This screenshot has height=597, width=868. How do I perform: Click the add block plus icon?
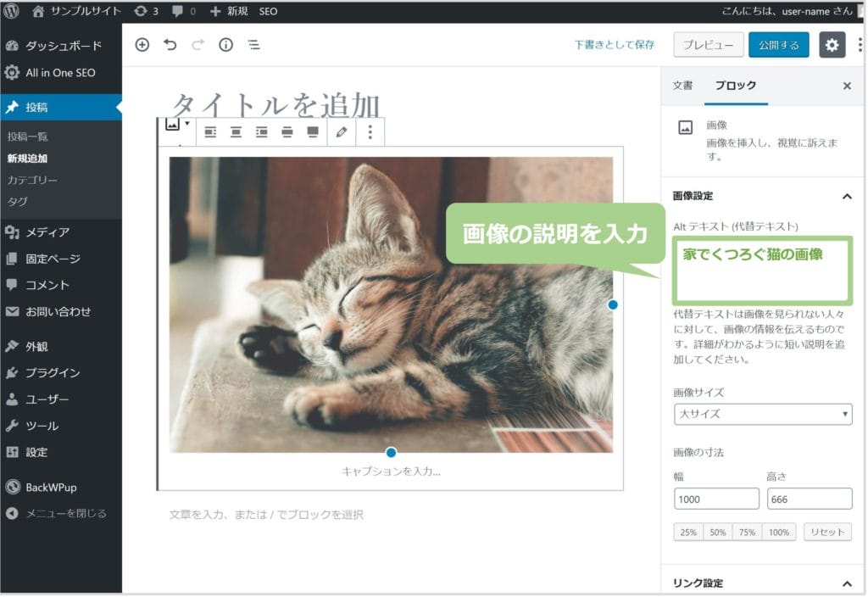pyautogui.click(x=142, y=45)
